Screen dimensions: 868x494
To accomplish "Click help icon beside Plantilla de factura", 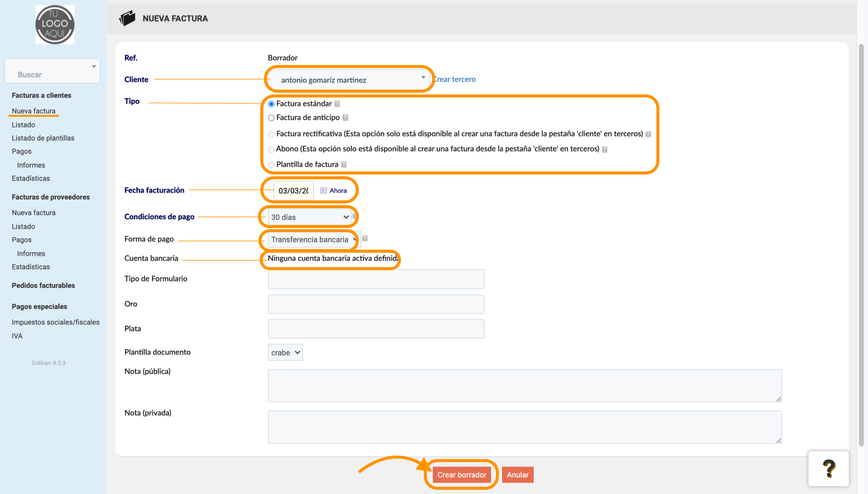I will point(344,164).
